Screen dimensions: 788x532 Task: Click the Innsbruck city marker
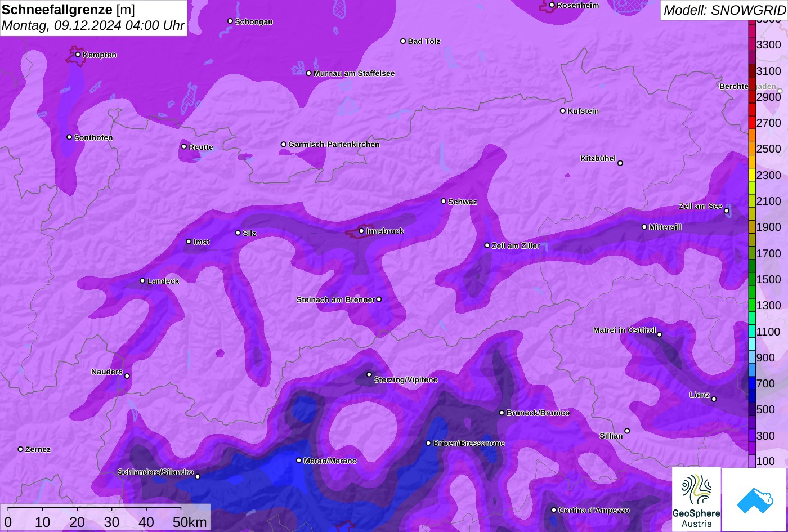click(361, 231)
